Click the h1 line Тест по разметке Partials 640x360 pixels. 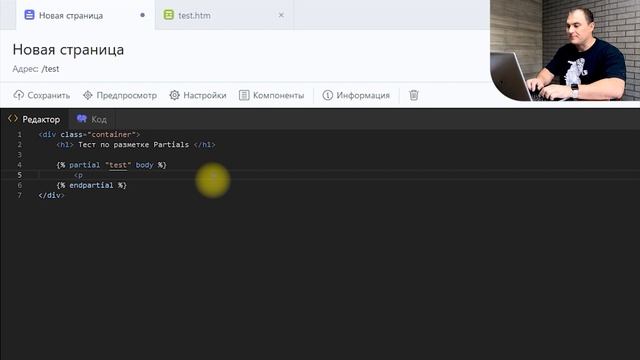(136, 144)
